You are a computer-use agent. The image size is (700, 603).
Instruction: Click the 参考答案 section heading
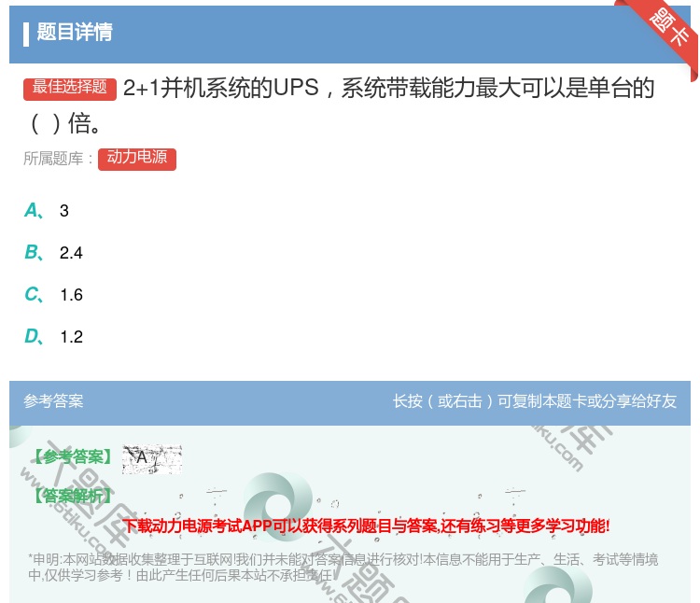(53, 400)
